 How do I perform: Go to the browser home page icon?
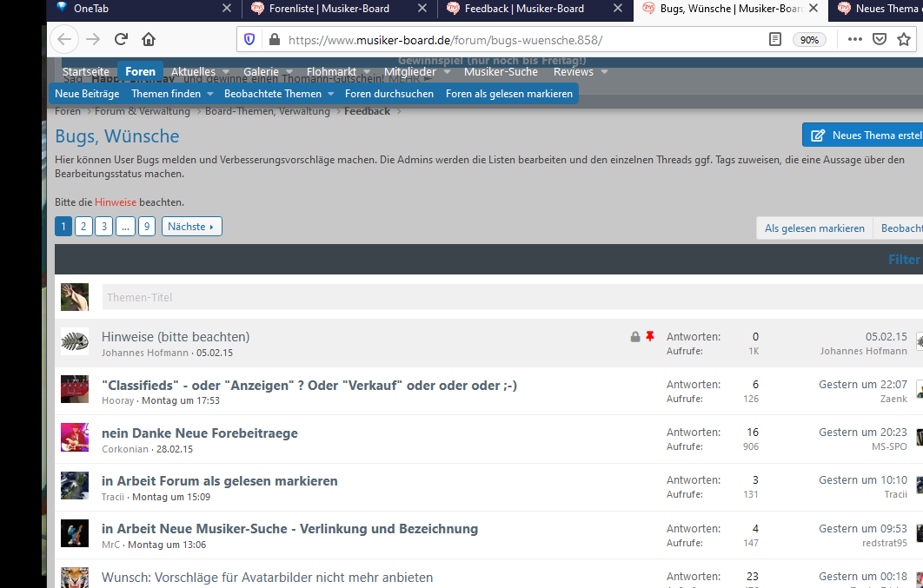149,39
